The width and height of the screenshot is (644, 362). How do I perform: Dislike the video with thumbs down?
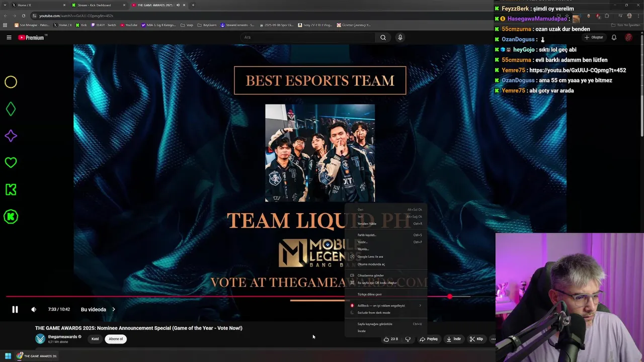tap(408, 339)
